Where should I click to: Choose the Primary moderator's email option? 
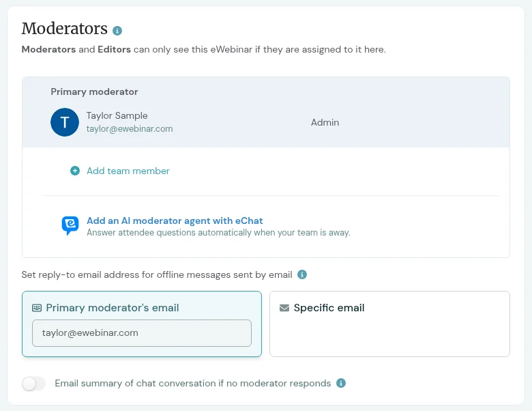142,324
